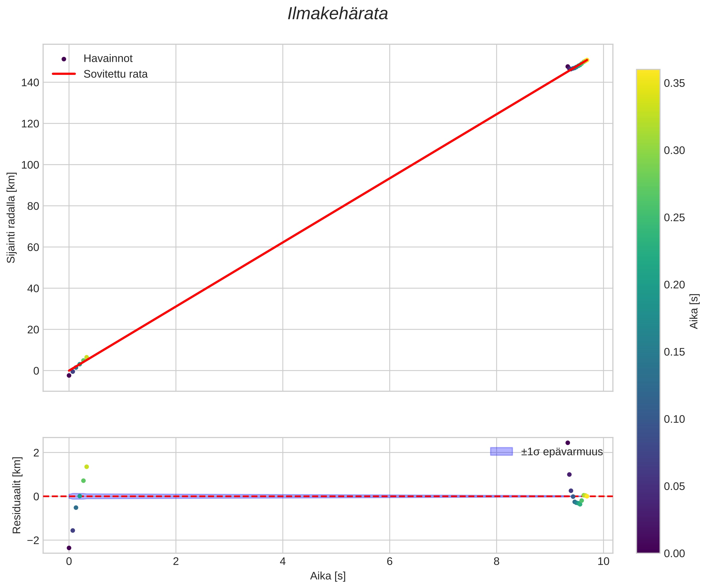Click the yellow-green residual point near 1.3
Image resolution: width=706 pixels, height=588 pixels.
pos(86,467)
